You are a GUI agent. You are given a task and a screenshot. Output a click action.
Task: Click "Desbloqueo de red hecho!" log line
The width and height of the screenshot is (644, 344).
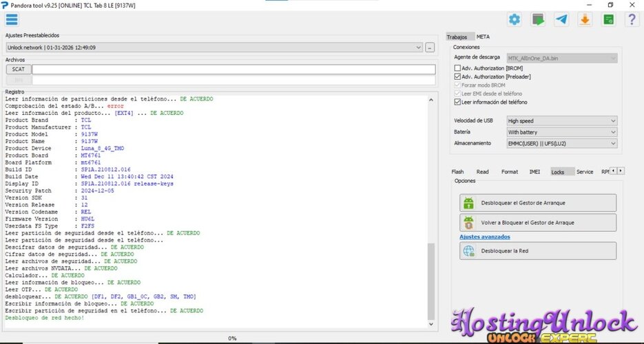(x=44, y=318)
